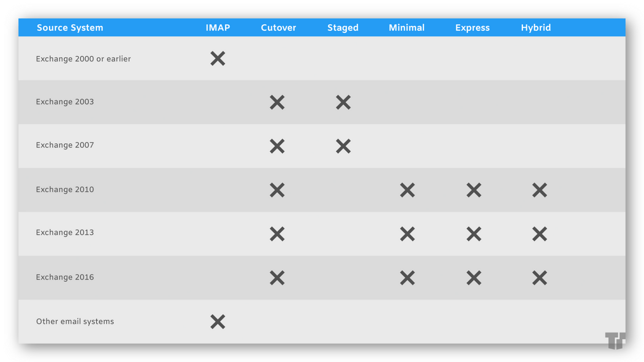Click the logo icon in the bottom corner
Screen dimensions: 644x362
pyautogui.click(x=615, y=341)
